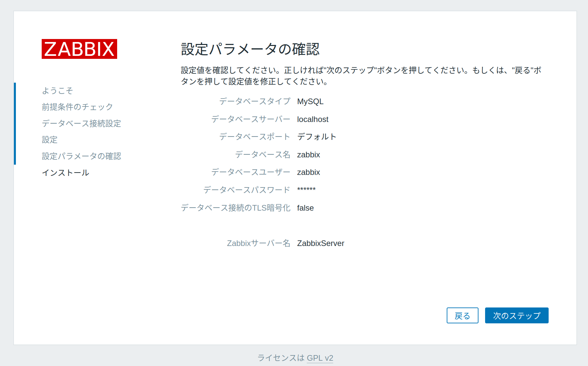Click the zabbix value beside データベースユーザー
The height and width of the screenshot is (366, 588).
pos(308,172)
